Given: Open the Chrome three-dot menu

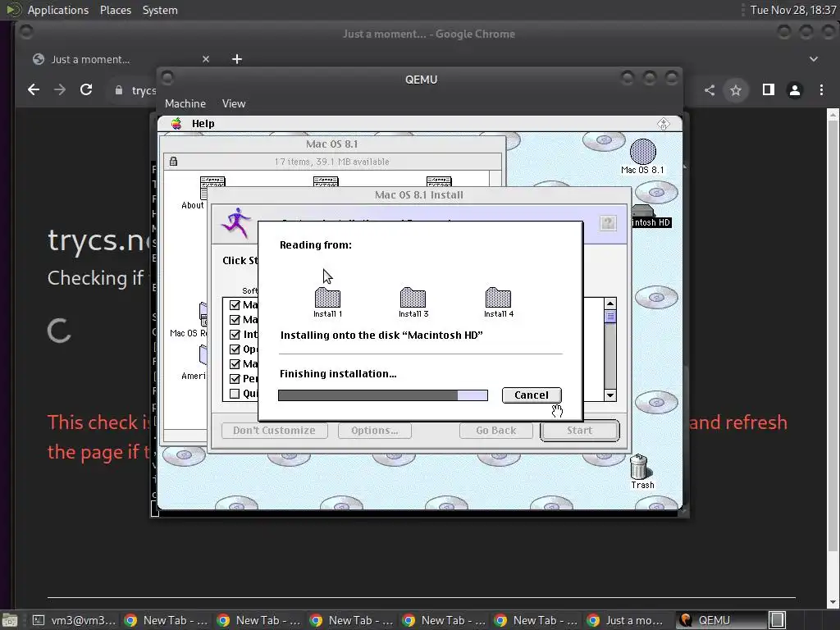Looking at the screenshot, I should pos(821,90).
